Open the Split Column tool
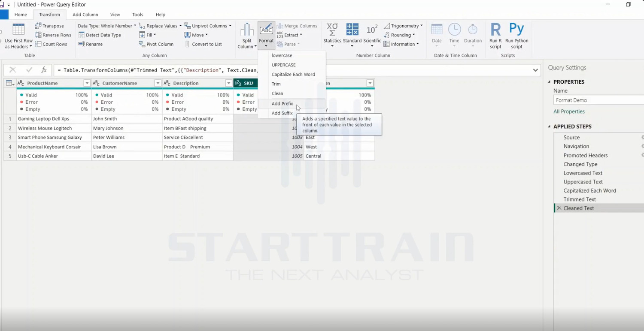This screenshot has width=644, height=331. (247, 36)
